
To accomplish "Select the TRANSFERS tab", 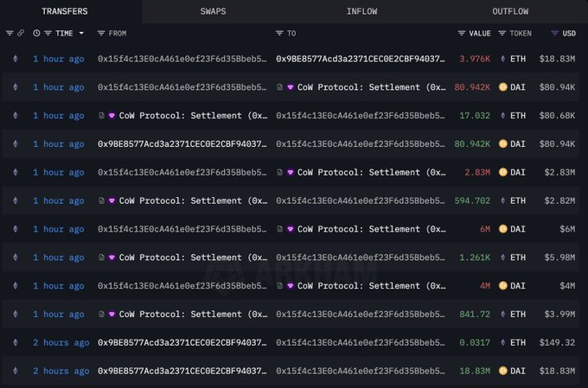I will (x=65, y=11).
